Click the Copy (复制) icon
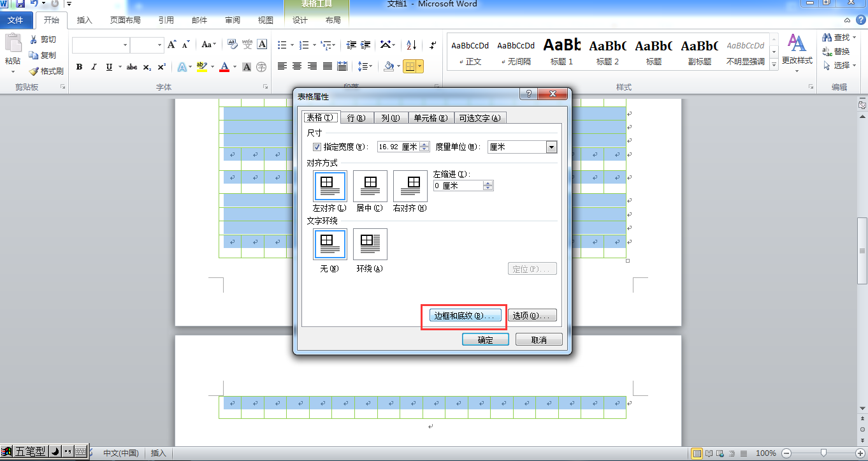The height and width of the screenshot is (461, 868). point(34,55)
